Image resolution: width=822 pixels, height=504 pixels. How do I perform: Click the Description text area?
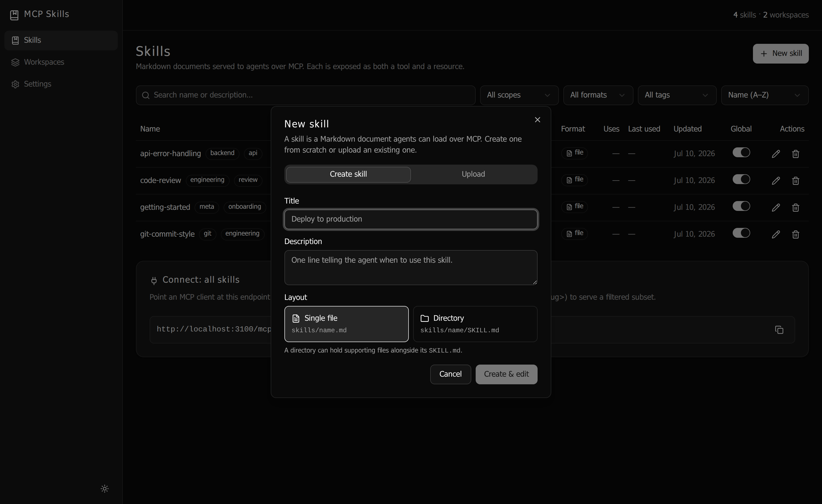pyautogui.click(x=411, y=268)
